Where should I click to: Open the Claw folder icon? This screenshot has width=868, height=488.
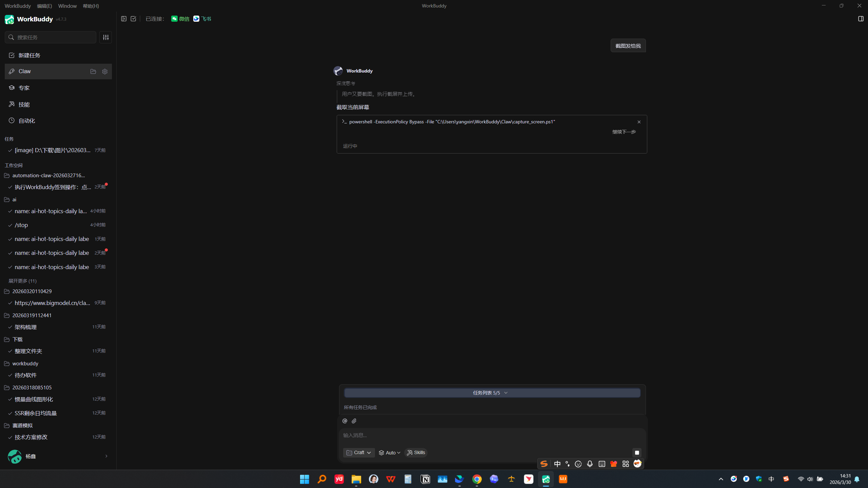click(x=93, y=72)
